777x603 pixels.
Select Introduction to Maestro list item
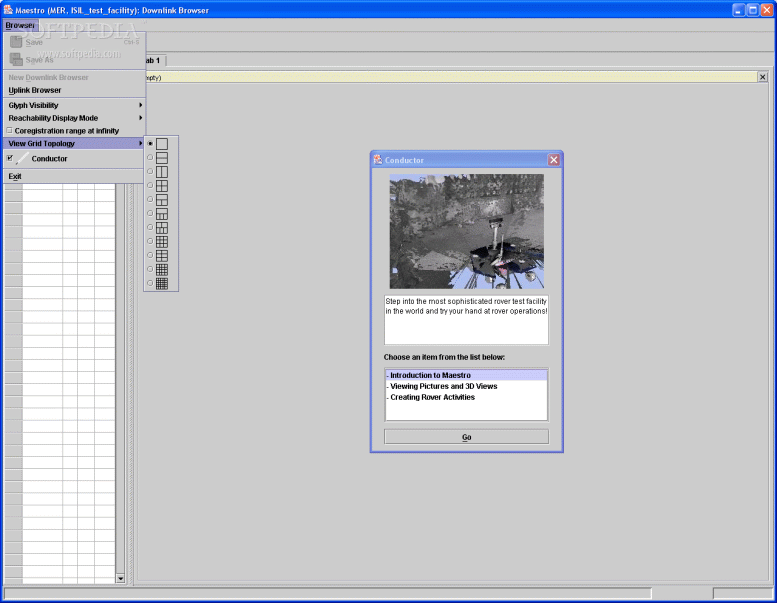tap(466, 375)
